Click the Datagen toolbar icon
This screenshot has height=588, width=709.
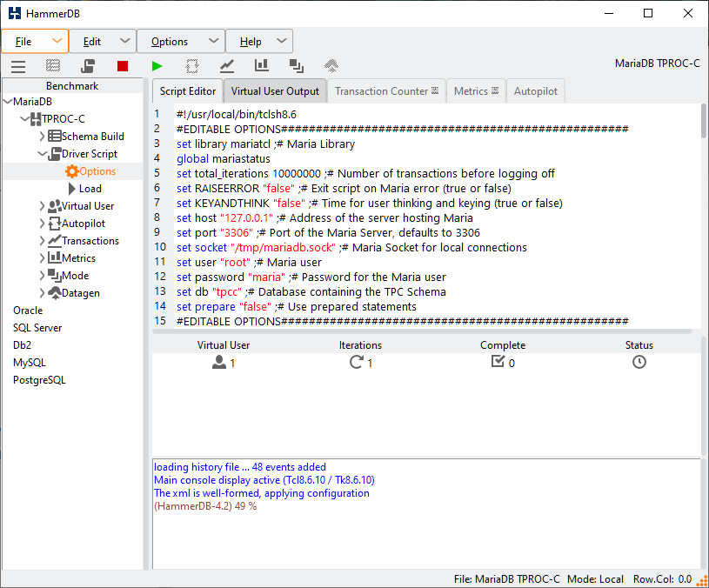331,66
